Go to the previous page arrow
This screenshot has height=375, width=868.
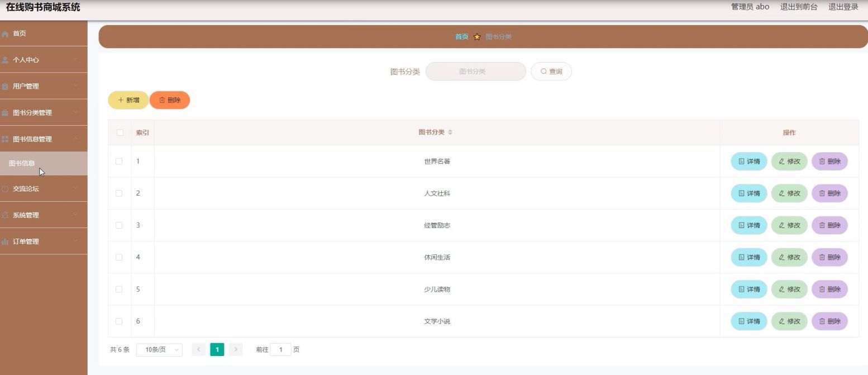198,350
